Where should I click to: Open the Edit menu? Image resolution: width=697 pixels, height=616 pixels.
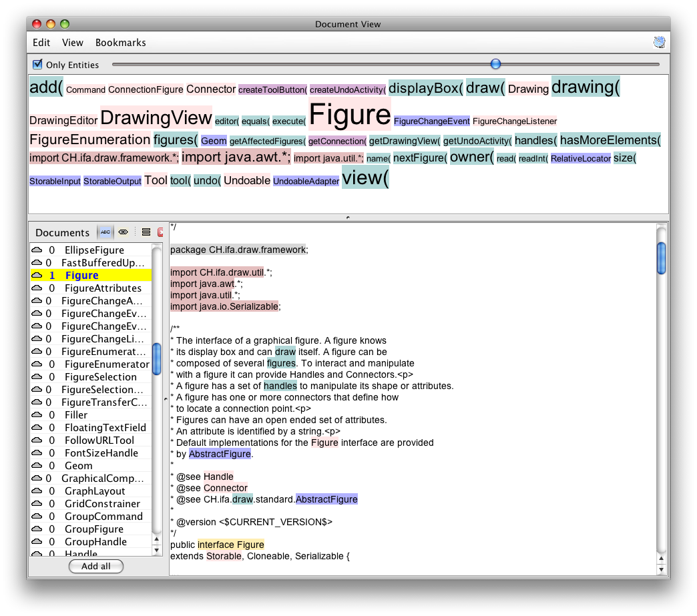41,43
